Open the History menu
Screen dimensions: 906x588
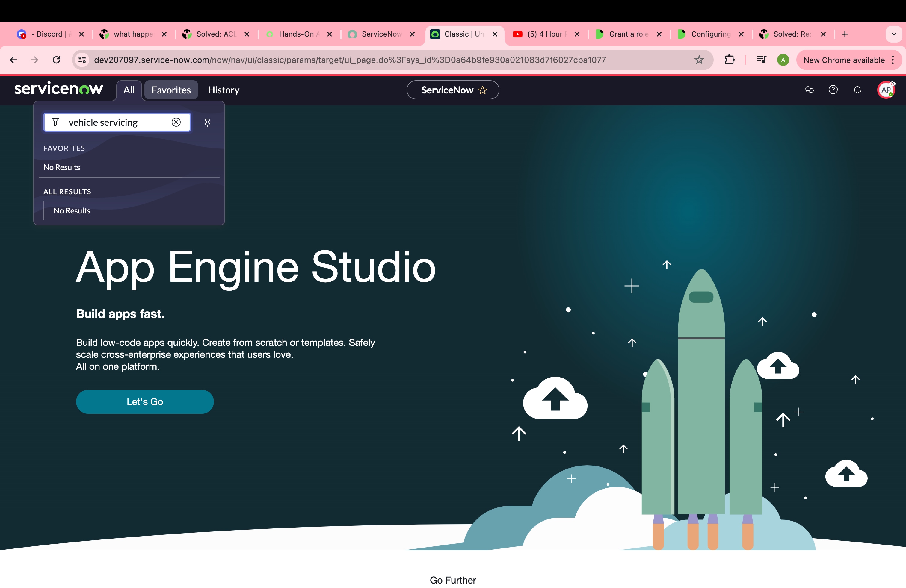[x=224, y=90]
